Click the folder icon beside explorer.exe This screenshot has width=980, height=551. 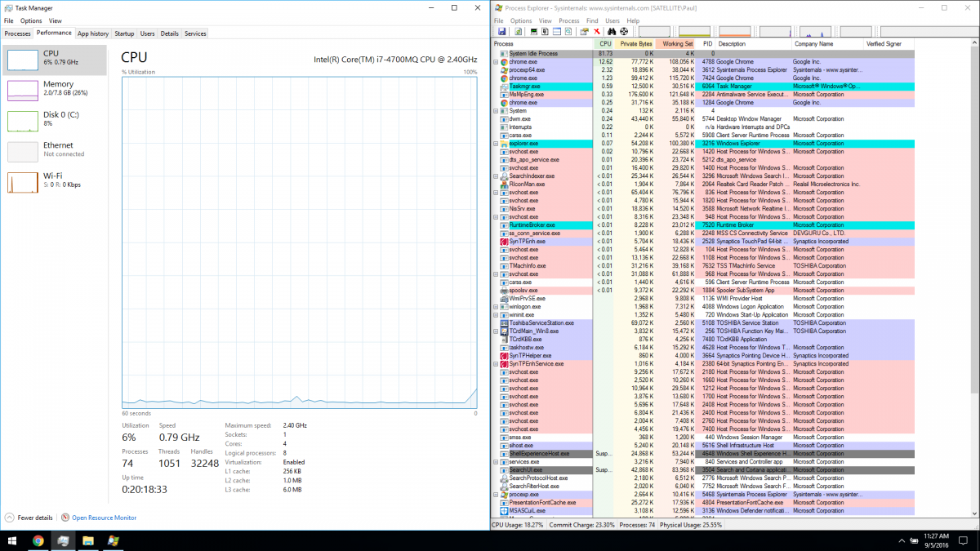click(504, 144)
